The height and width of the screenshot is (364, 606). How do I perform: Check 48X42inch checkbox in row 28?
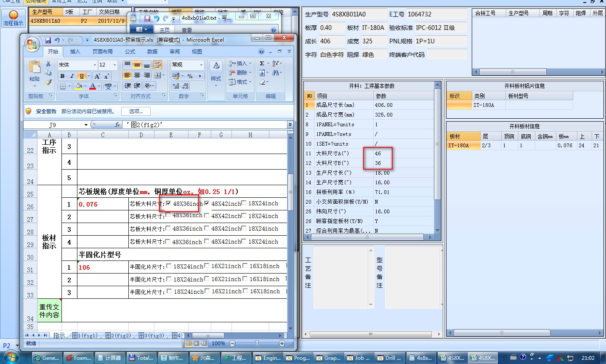[x=207, y=228]
